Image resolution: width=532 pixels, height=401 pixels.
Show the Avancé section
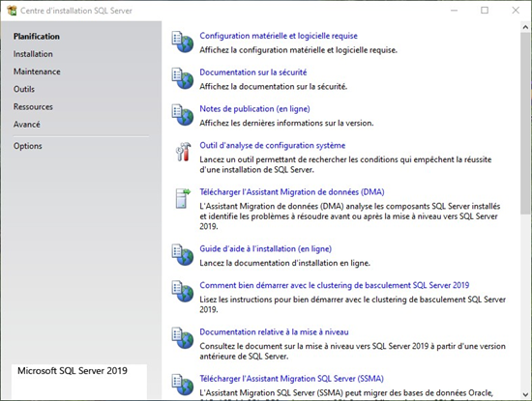(26, 125)
